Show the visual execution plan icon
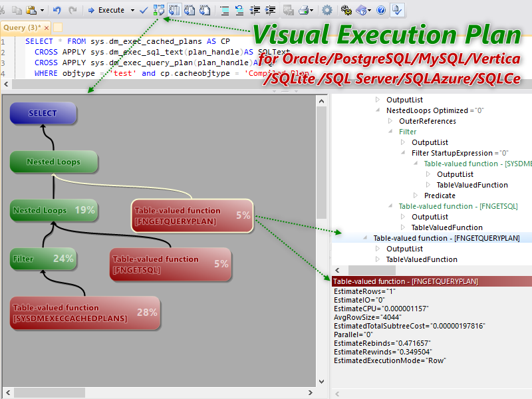 pos(159,10)
